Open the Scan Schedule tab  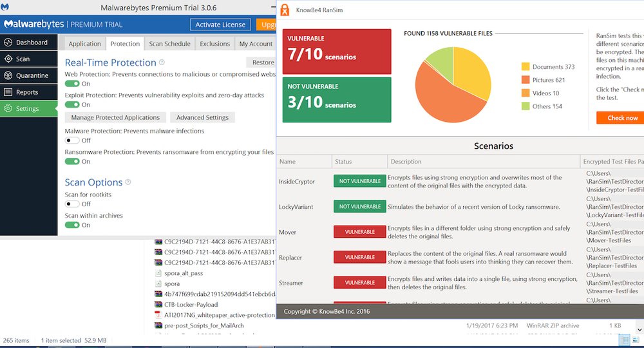pyautogui.click(x=169, y=44)
